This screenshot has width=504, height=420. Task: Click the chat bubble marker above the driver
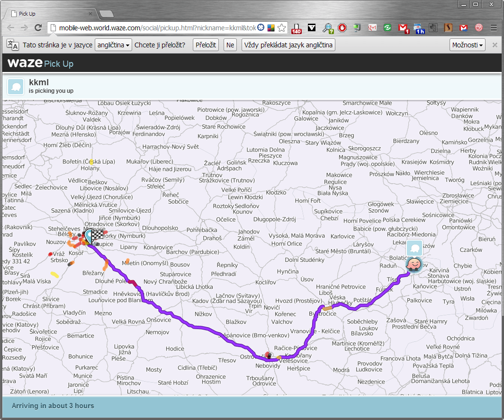coord(414,248)
